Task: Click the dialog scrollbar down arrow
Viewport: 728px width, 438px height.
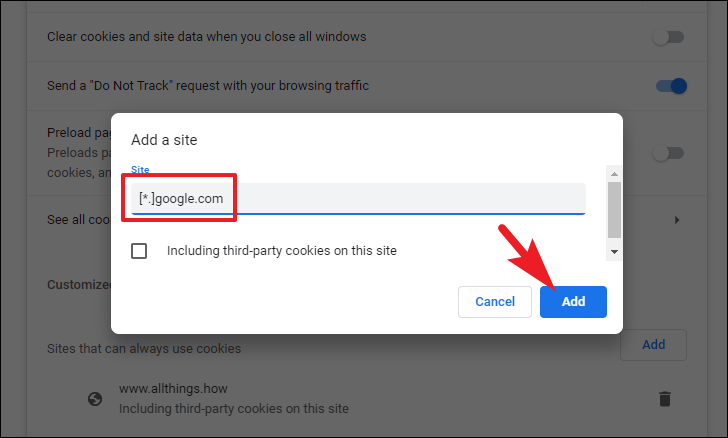Action: pyautogui.click(x=614, y=252)
